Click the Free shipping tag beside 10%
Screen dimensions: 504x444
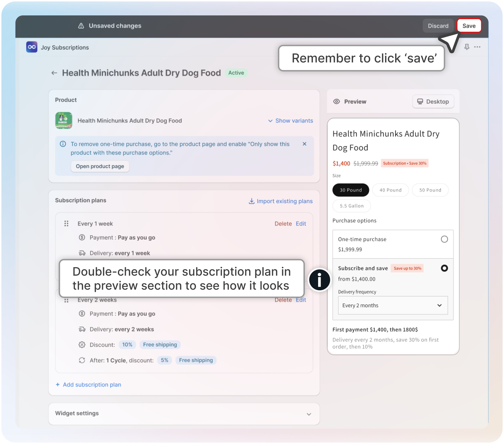click(x=160, y=345)
